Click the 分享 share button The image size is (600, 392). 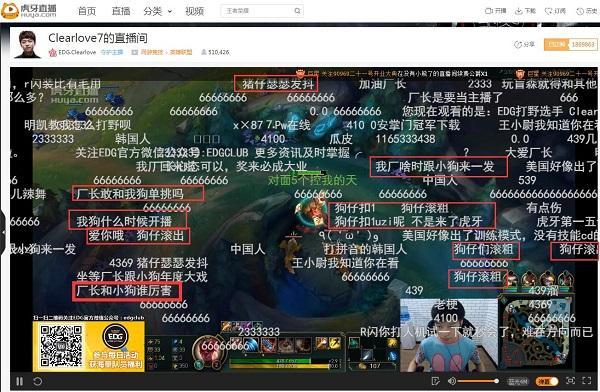pyautogui.click(x=524, y=44)
